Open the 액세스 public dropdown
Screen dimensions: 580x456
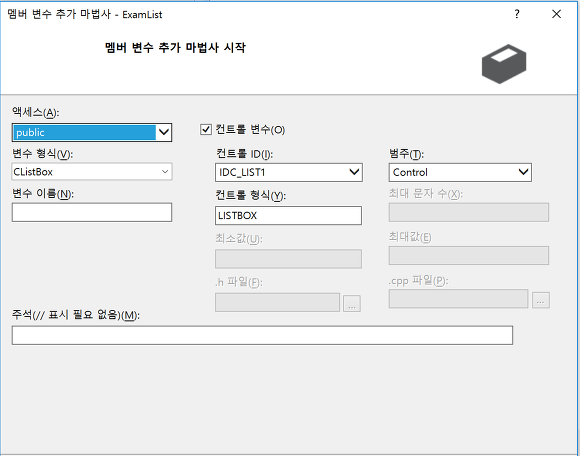[x=92, y=132]
